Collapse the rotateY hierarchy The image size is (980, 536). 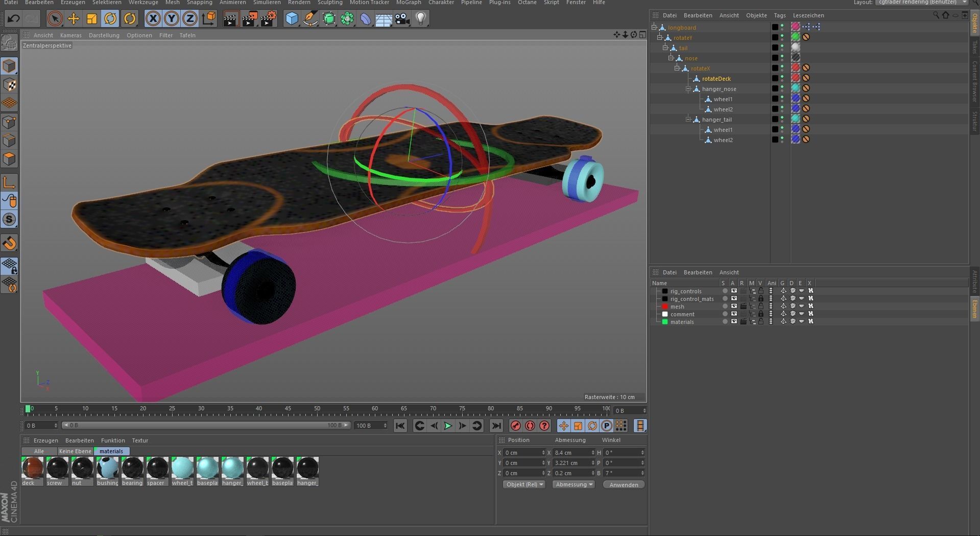coord(660,37)
